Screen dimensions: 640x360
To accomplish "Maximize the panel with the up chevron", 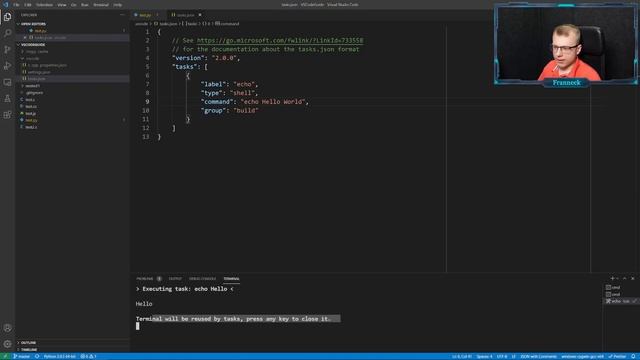I will (x=624, y=278).
